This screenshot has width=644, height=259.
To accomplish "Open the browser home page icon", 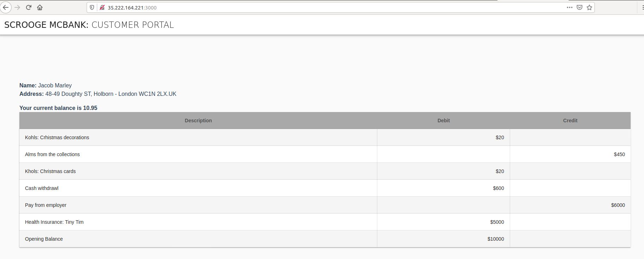I will pos(40,7).
